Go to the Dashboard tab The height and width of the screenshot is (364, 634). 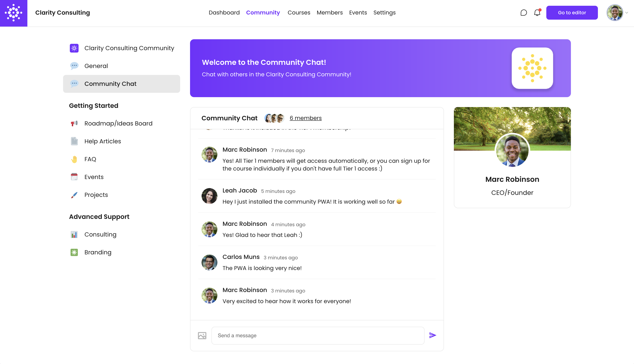coord(224,13)
